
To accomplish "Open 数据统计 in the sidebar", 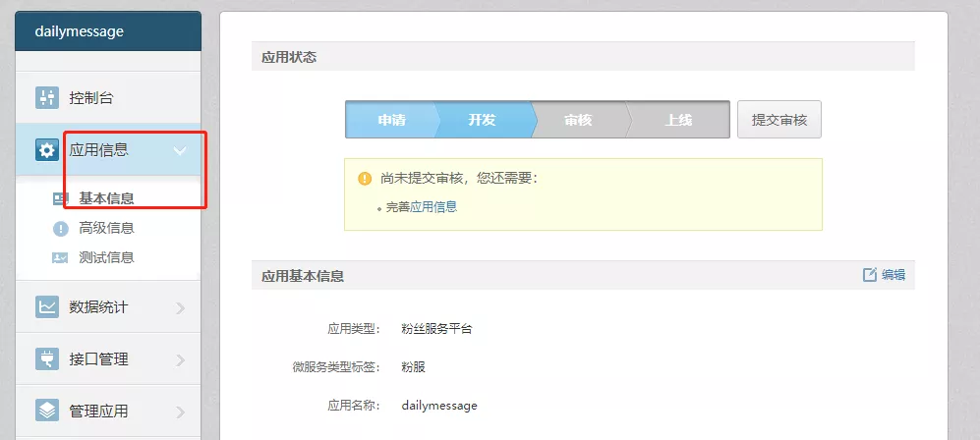I will click(108, 307).
